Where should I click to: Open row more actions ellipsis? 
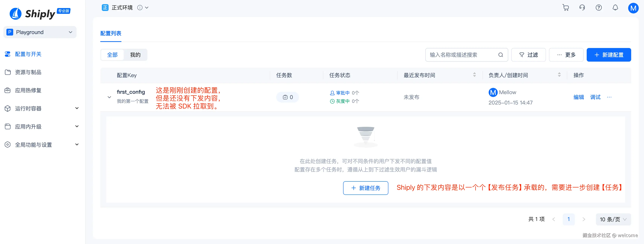pos(609,97)
